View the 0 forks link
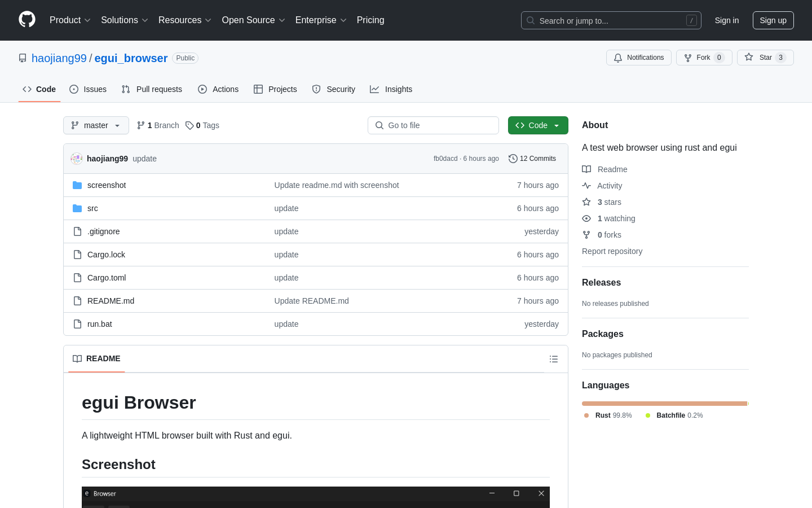The image size is (812, 508). pos(602,235)
